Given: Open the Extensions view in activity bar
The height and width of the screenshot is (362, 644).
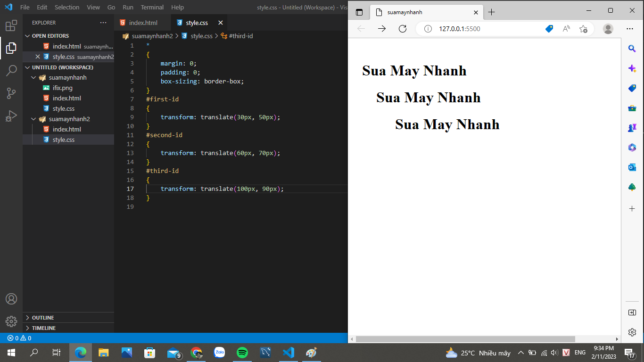Looking at the screenshot, I should (x=11, y=25).
